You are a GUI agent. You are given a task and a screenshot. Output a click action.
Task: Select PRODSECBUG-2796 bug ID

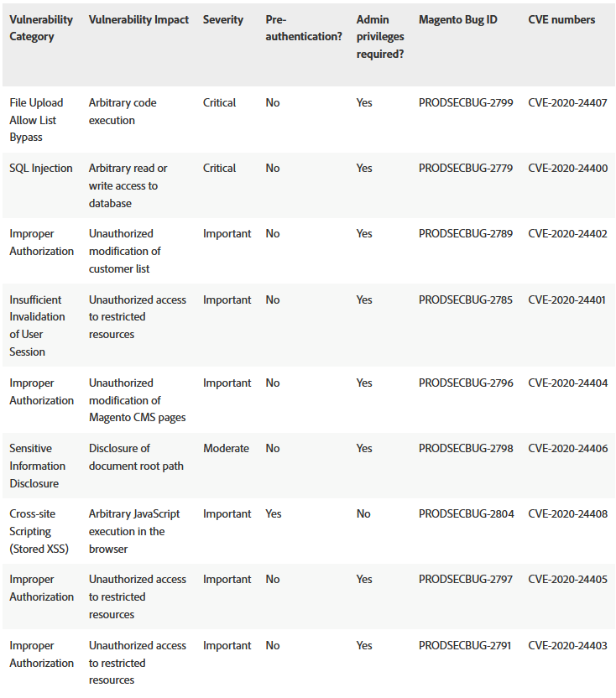pos(466,383)
